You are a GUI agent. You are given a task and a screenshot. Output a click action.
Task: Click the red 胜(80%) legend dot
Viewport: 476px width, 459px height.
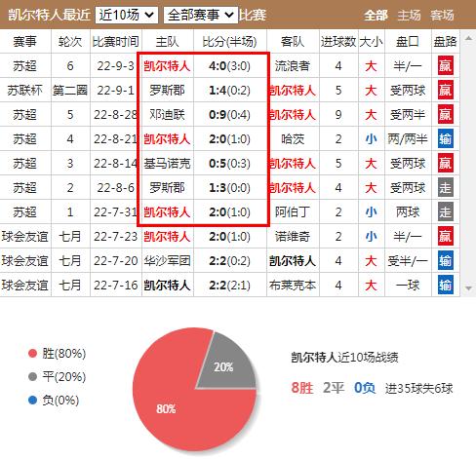(32, 354)
